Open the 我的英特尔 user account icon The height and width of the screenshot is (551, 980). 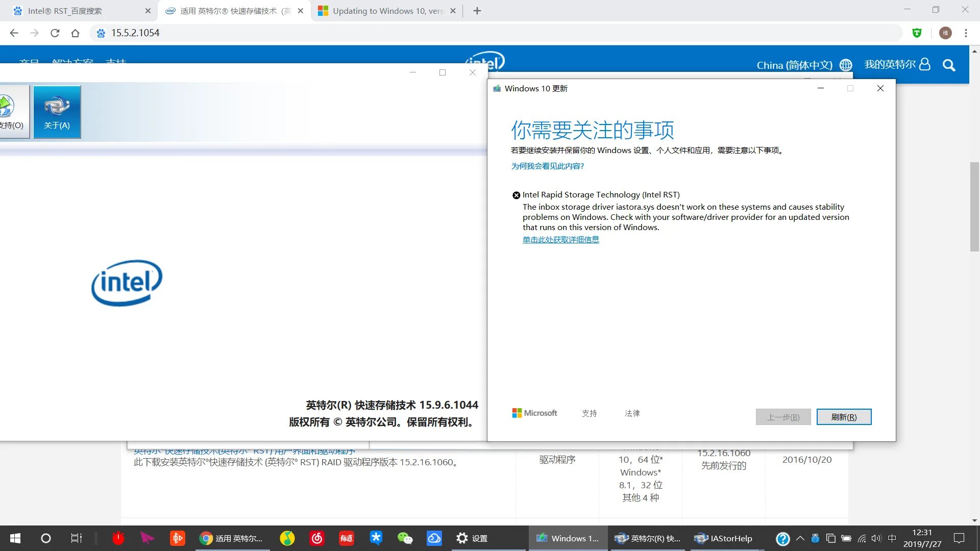click(x=924, y=64)
